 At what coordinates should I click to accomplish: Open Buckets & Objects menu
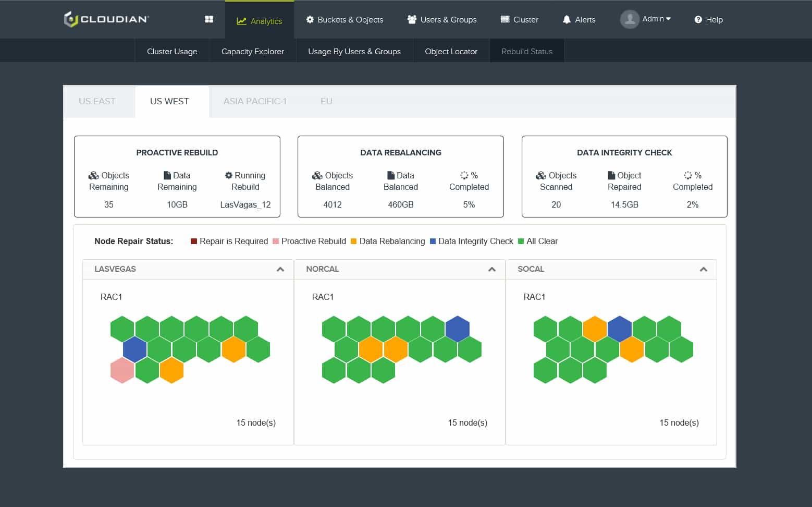click(x=345, y=19)
